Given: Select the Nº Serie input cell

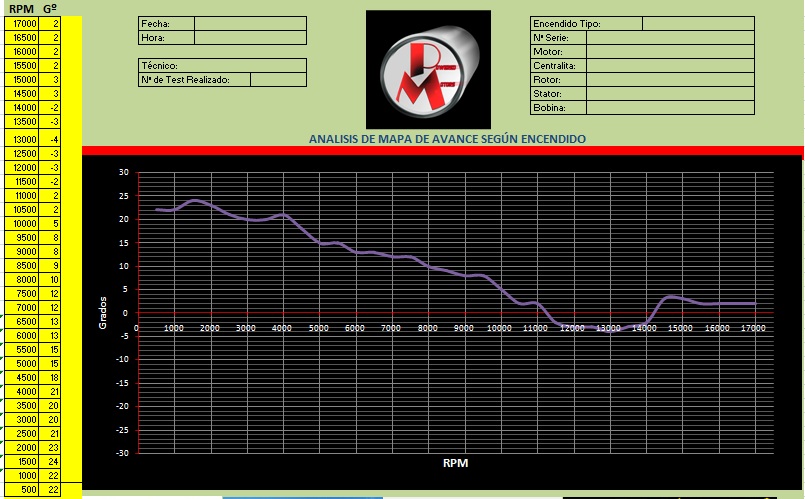Looking at the screenshot, I should coord(670,37).
